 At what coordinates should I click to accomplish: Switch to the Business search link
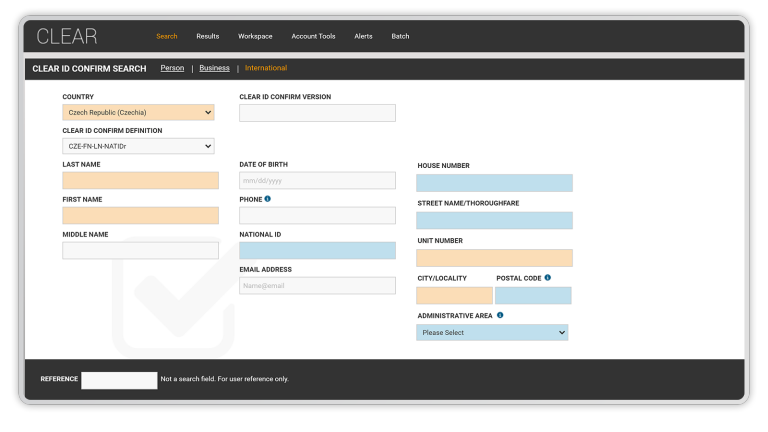coord(214,68)
